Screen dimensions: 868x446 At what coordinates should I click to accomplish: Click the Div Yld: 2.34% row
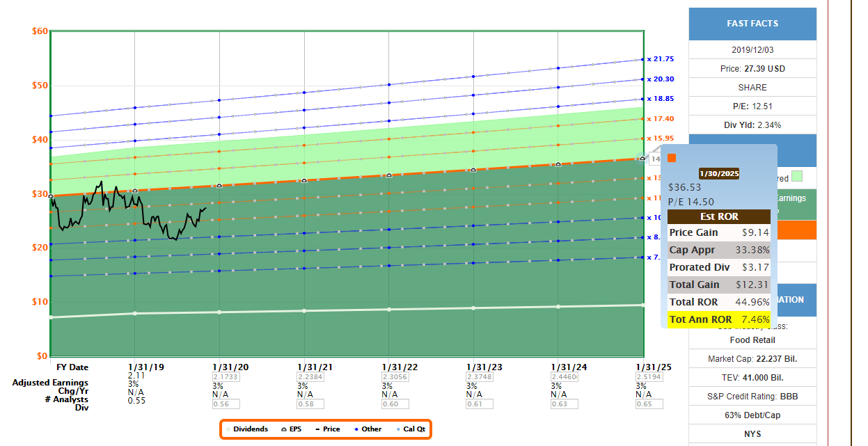[x=752, y=125]
